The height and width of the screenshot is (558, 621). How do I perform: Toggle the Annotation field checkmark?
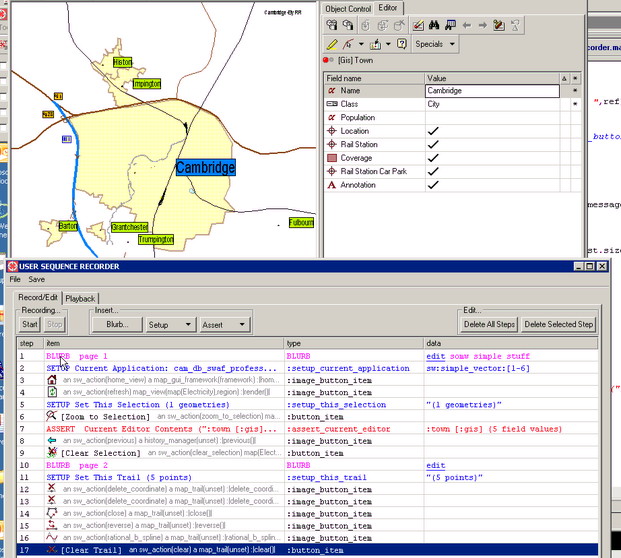point(433,184)
